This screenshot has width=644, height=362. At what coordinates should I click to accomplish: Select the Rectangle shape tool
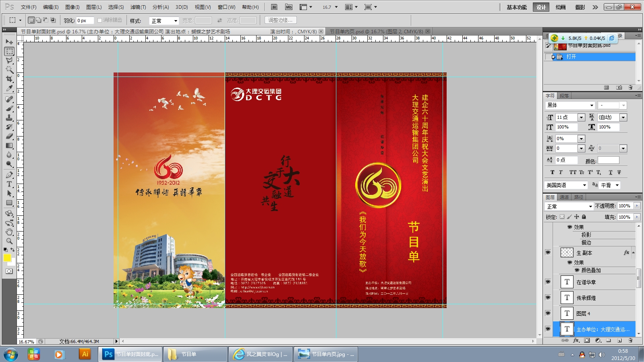click(x=9, y=203)
